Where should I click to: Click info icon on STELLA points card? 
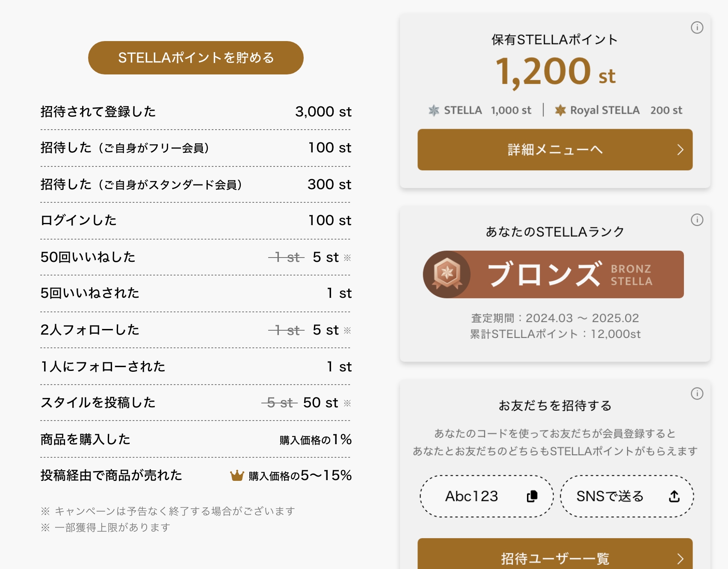pyautogui.click(x=697, y=28)
